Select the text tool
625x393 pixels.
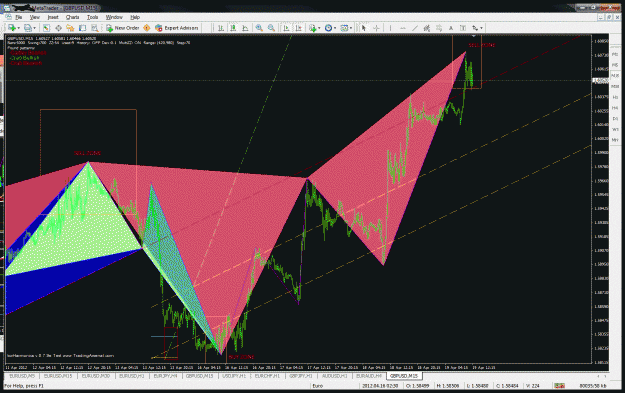(x=451, y=28)
